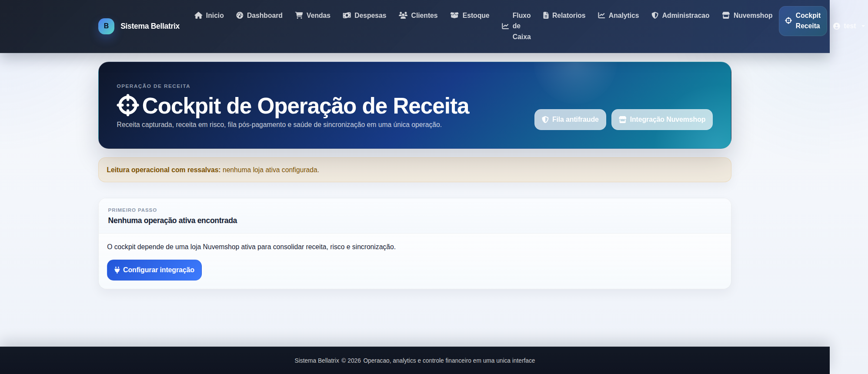Viewport: 868px width, 374px height.
Task: Click the Administracao shield icon
Action: 655,15
